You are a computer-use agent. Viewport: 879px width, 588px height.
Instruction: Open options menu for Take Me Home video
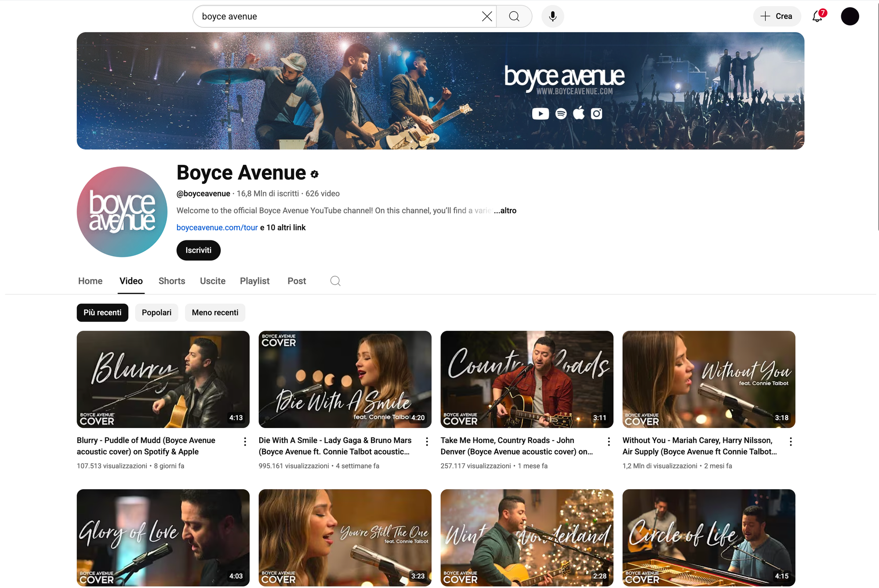click(609, 442)
